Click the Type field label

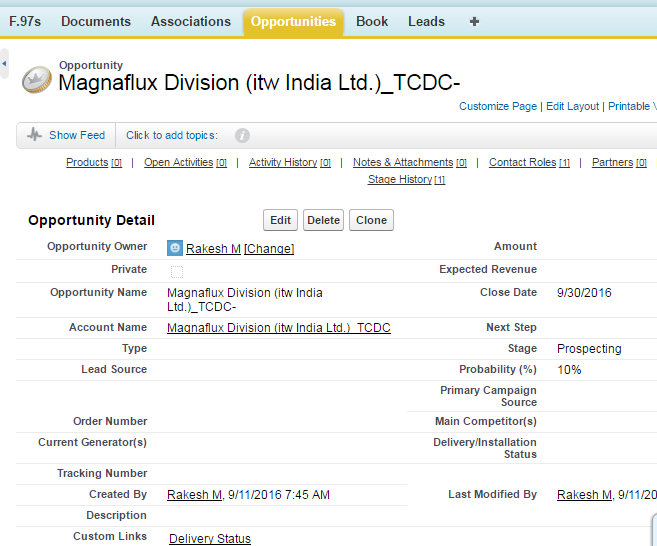click(x=134, y=348)
